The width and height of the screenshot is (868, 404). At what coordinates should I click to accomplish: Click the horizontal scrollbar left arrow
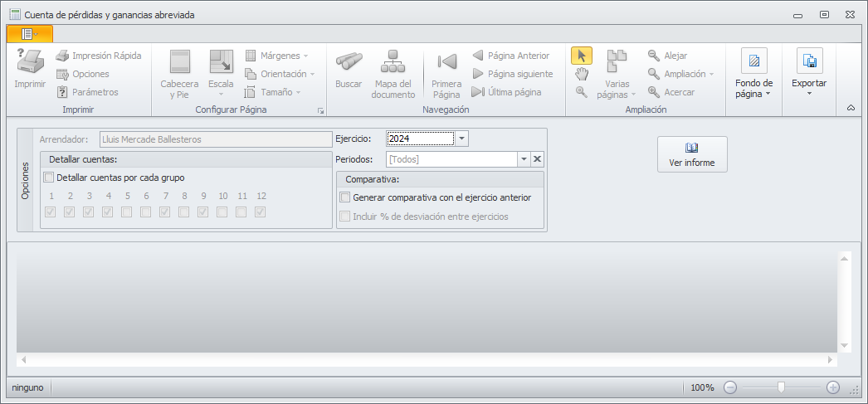coord(24,360)
